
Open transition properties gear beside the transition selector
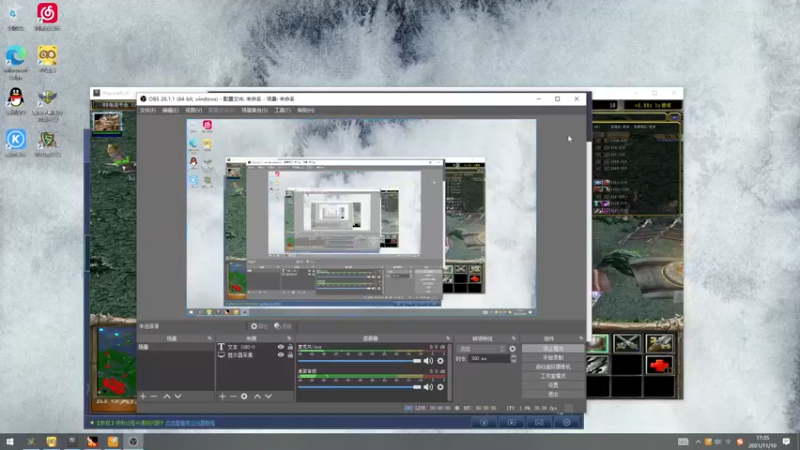click(513, 349)
